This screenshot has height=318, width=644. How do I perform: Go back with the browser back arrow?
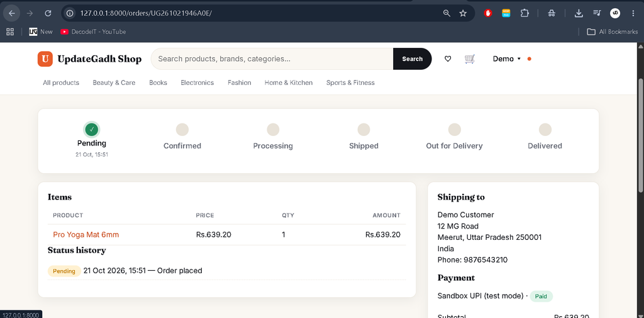click(12, 13)
